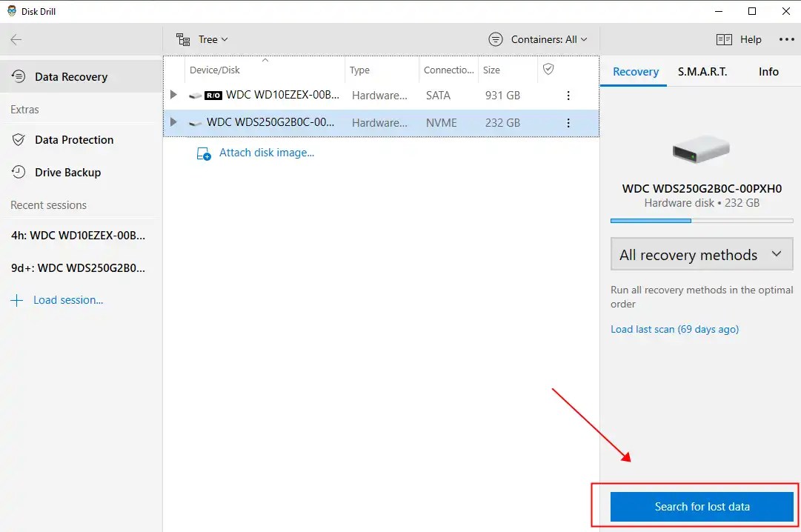Open the All recovery methods dropdown

(x=701, y=253)
